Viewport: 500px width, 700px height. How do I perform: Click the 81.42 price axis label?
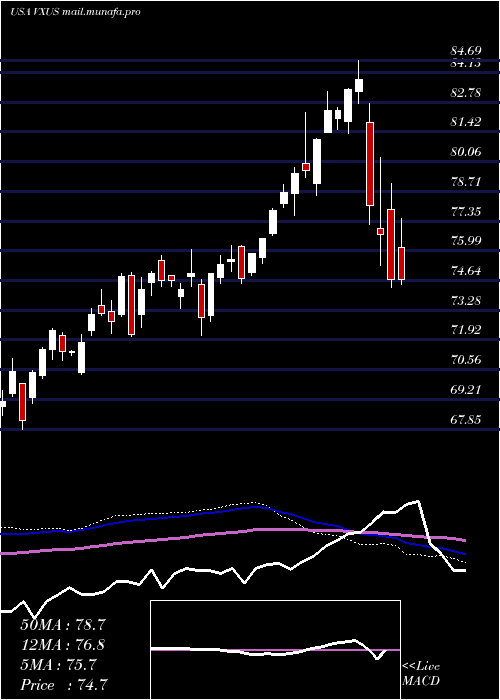(x=466, y=122)
